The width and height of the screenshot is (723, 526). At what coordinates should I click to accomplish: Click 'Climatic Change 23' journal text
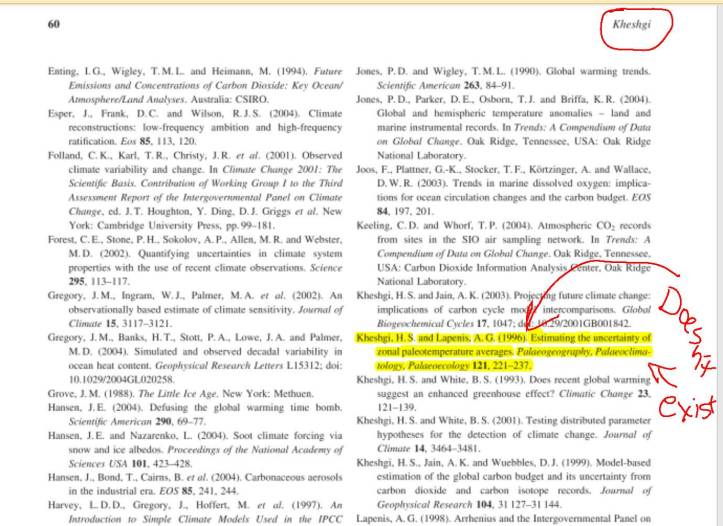click(603, 394)
